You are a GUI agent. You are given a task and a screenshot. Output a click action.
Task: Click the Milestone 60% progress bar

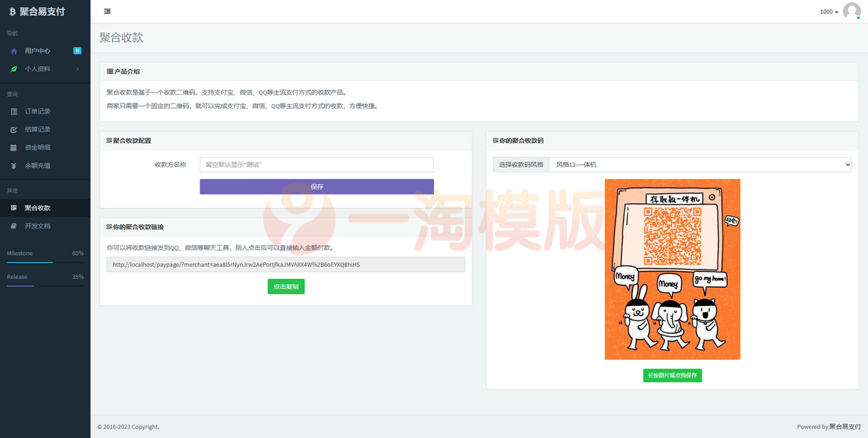pos(45,262)
